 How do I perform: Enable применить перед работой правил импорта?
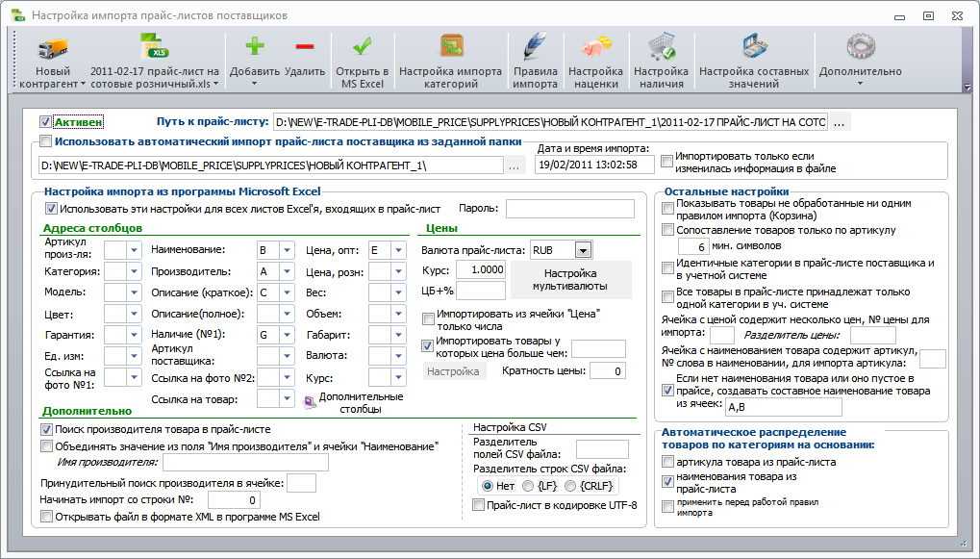(667, 506)
